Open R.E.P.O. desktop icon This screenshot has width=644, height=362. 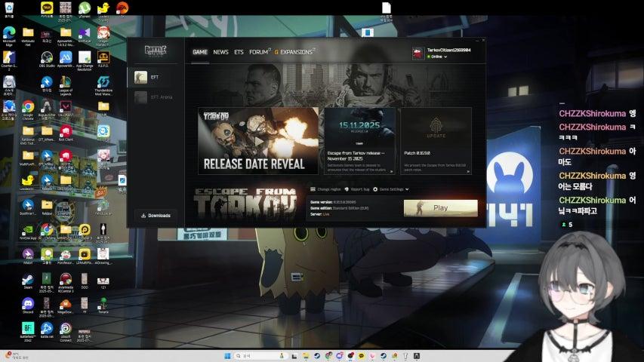(x=103, y=60)
